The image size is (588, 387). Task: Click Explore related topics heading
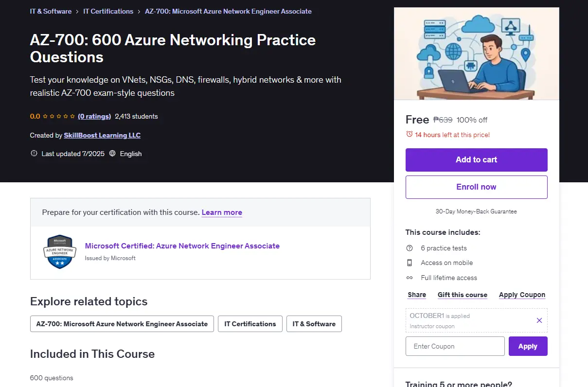pos(89,301)
